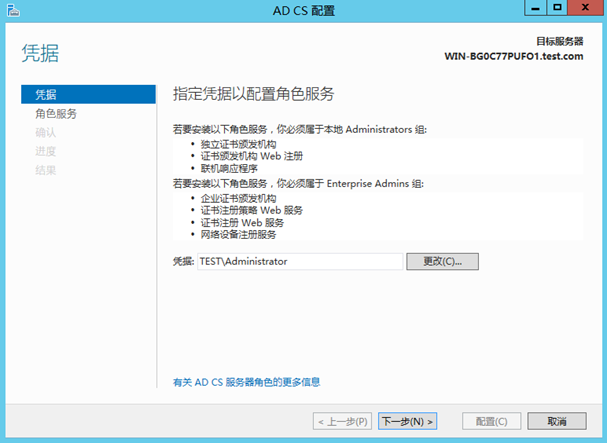Viewport: 607px width, 443px height.
Task: Cancel the wizard with 取消
Action: pyautogui.click(x=557, y=421)
